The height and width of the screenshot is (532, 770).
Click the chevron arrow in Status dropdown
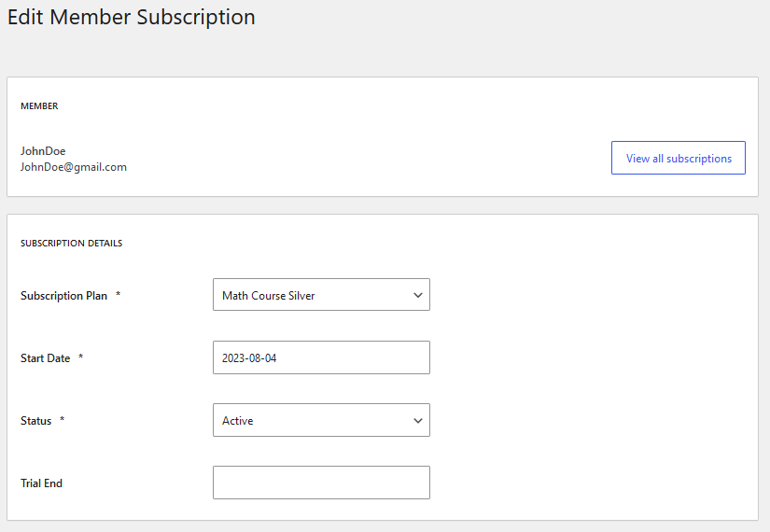pyautogui.click(x=418, y=421)
